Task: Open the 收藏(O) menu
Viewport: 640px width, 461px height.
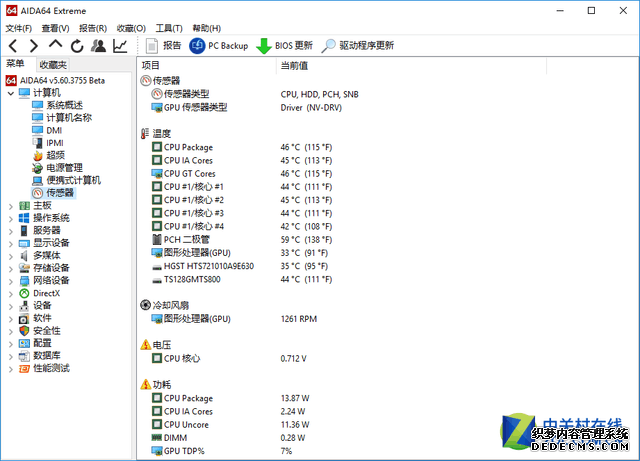Action: (131, 28)
